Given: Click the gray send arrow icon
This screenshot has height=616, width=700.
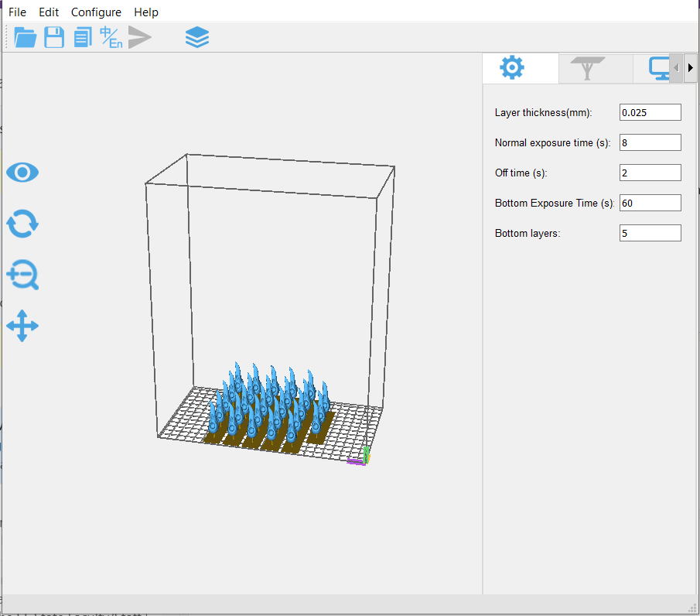Looking at the screenshot, I should click(x=140, y=37).
